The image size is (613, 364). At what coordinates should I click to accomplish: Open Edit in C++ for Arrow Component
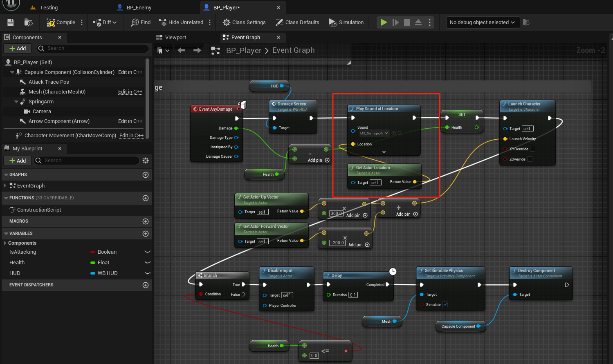130,121
